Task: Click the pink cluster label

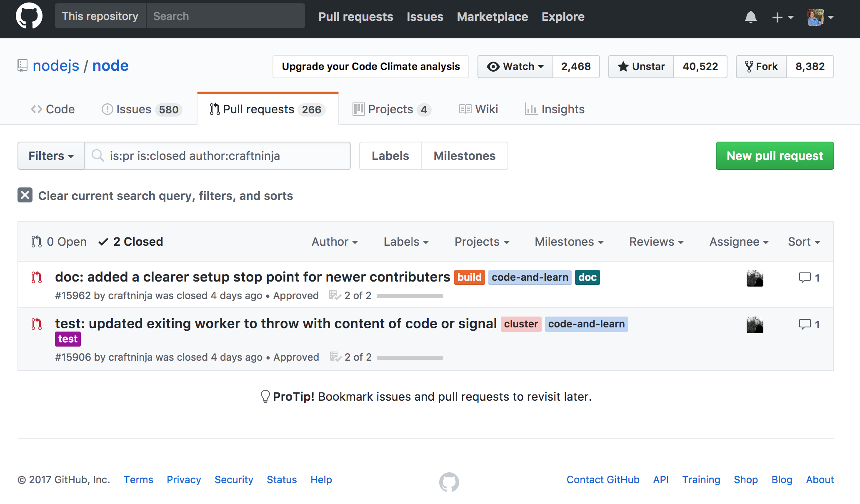Action: [x=521, y=324]
